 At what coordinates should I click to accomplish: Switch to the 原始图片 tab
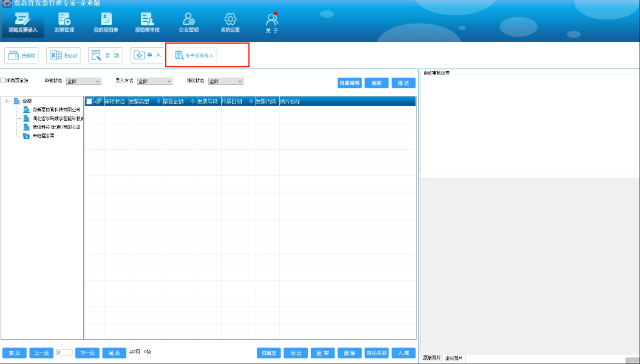coord(432,359)
